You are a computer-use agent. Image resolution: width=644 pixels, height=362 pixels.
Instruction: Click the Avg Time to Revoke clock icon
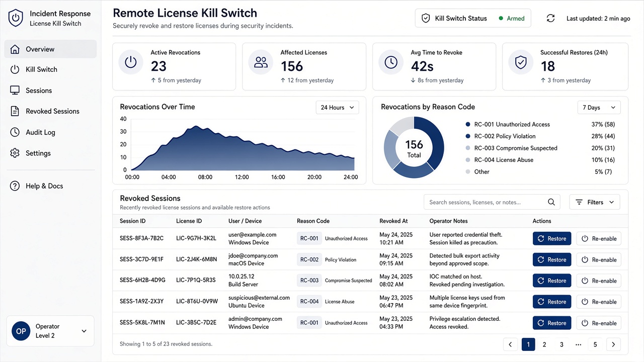click(391, 62)
